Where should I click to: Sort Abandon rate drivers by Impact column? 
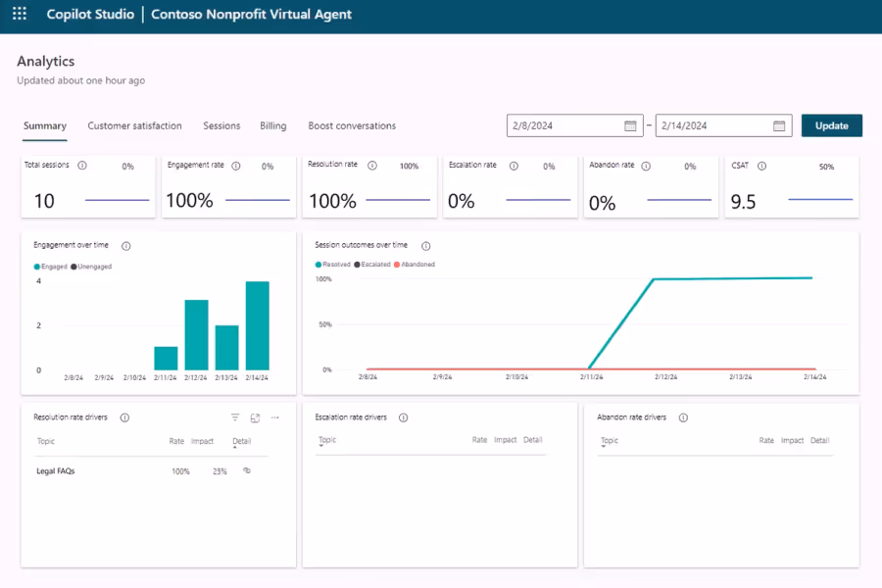coord(792,441)
